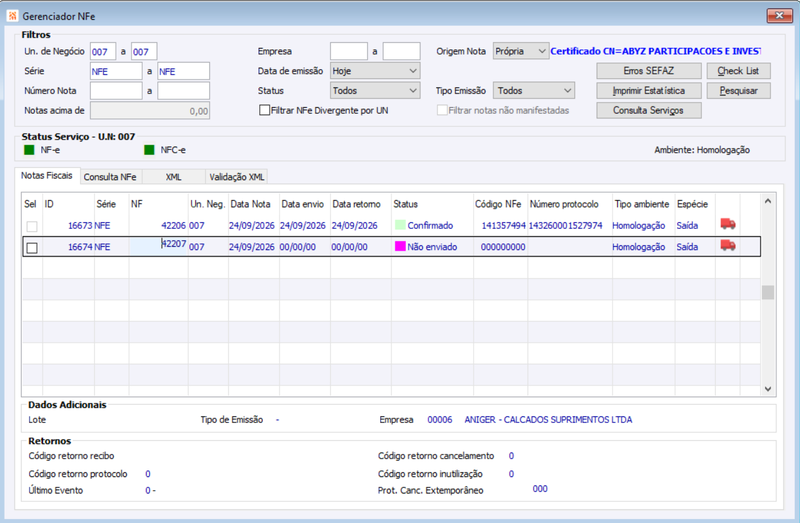Click the second Un. de Negócio field
Screen dimensions: 800x523
pos(144,52)
